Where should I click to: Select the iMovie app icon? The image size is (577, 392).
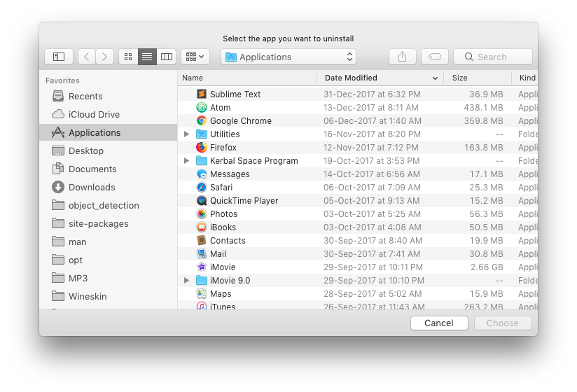[201, 267]
